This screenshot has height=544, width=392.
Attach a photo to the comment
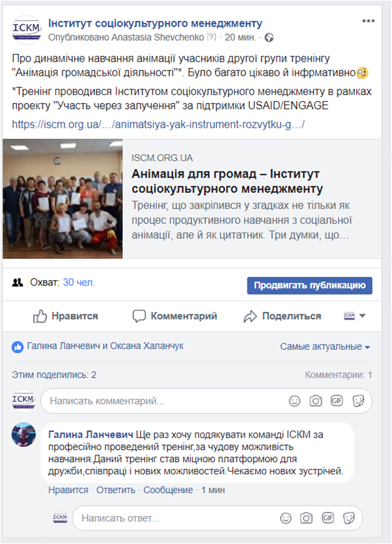[x=316, y=401]
